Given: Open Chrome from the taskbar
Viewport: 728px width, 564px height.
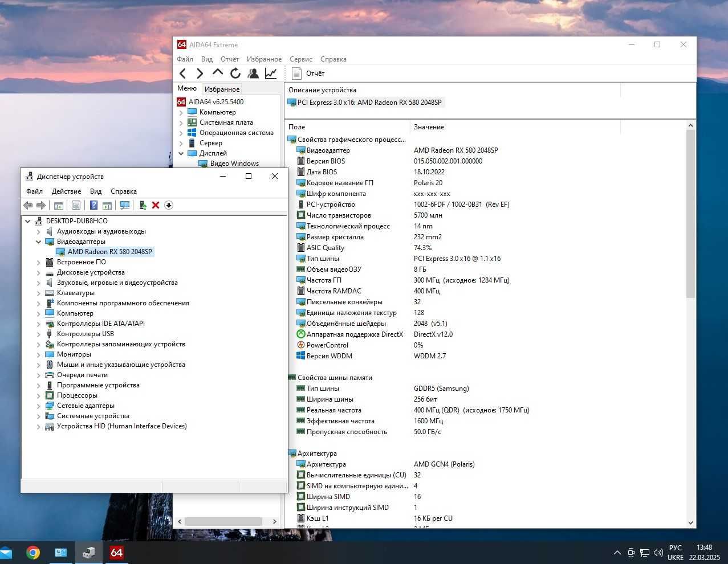Looking at the screenshot, I should coord(33,553).
